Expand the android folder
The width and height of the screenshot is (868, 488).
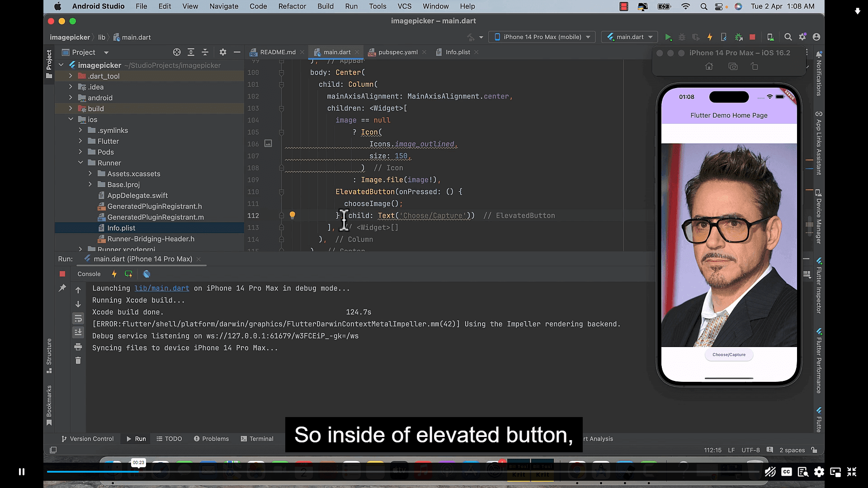[x=71, y=98]
